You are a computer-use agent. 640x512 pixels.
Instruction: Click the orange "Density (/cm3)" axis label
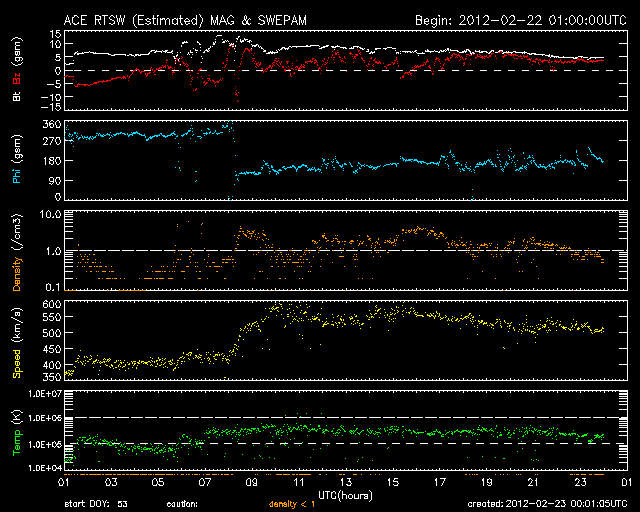[x=17, y=252]
